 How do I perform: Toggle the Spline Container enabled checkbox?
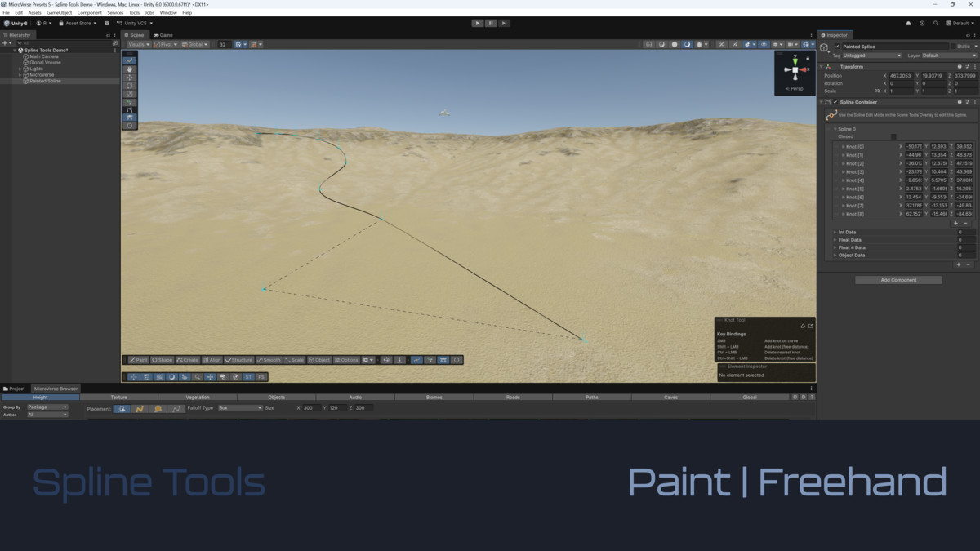pyautogui.click(x=835, y=102)
